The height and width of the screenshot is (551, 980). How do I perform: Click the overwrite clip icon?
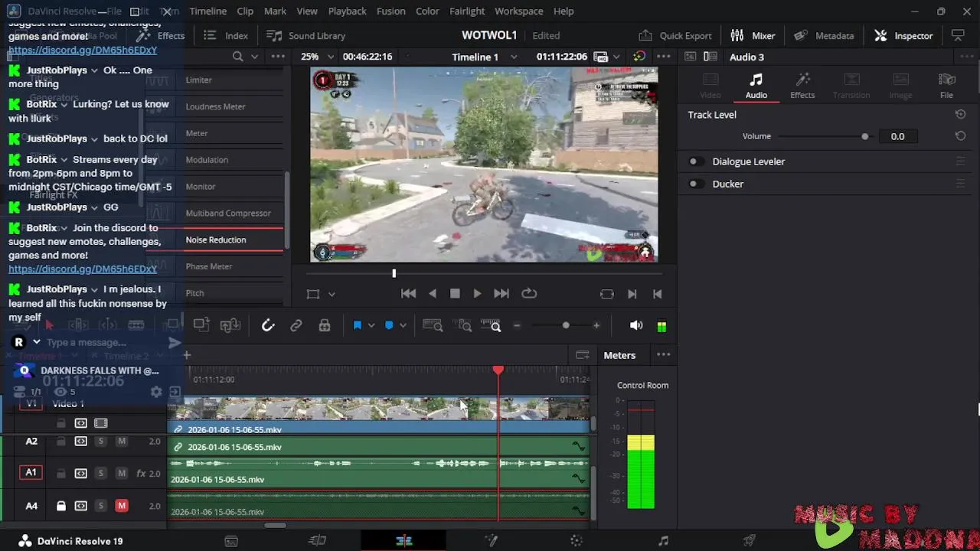pyautogui.click(x=201, y=324)
